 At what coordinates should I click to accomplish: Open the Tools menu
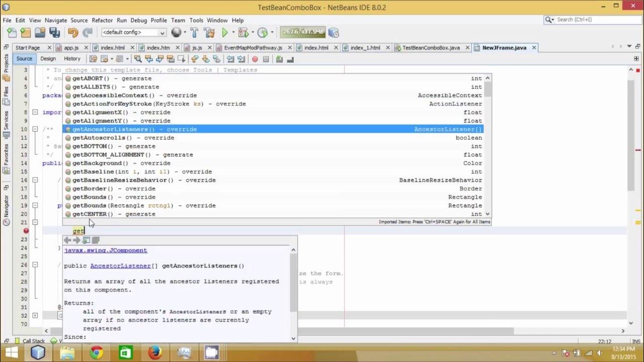coord(196,20)
